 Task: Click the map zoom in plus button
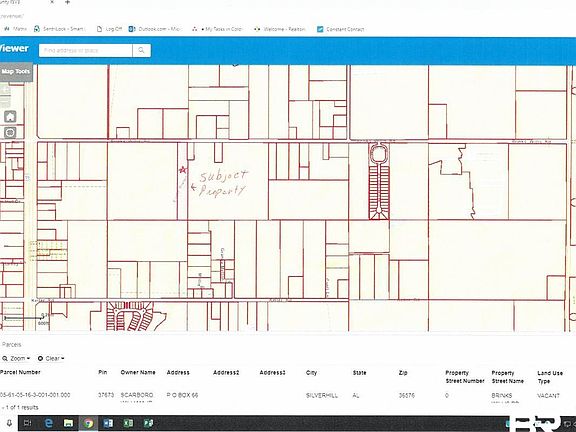(x=5, y=90)
